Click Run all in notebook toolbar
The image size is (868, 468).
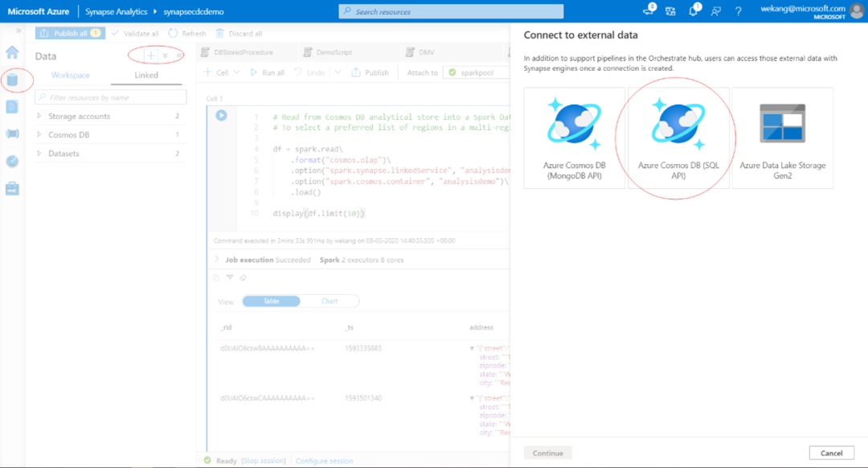tap(268, 72)
